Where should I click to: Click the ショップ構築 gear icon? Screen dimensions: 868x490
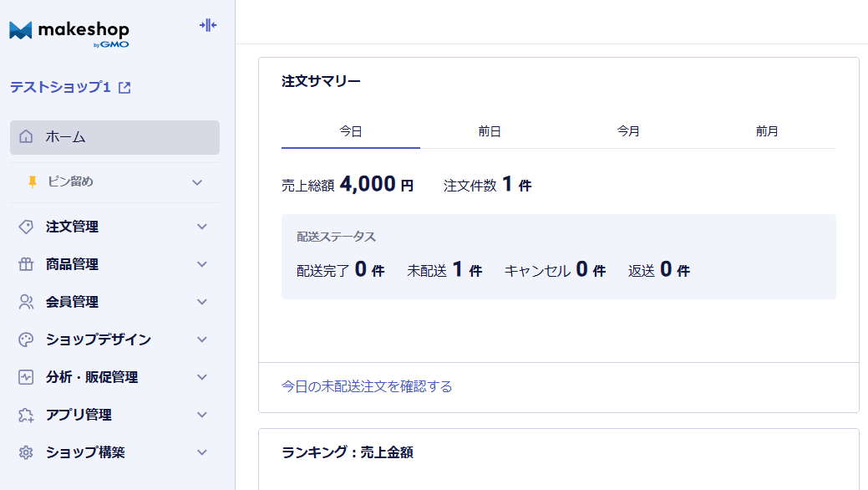26,452
